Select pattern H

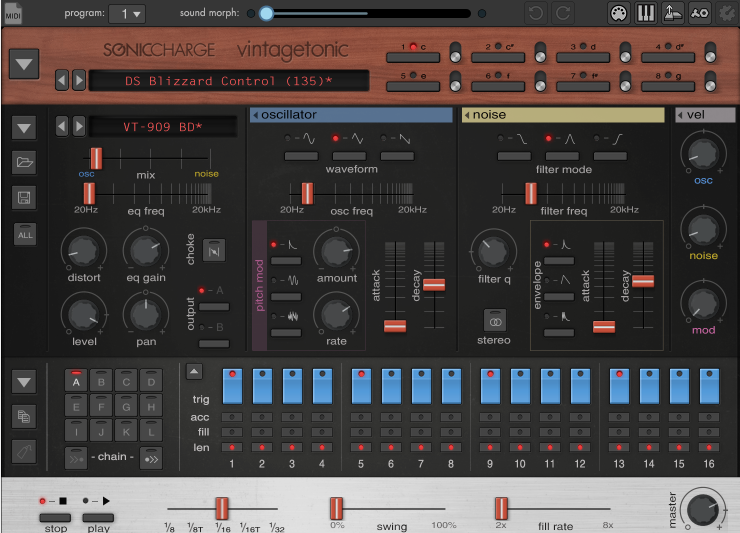[151, 406]
